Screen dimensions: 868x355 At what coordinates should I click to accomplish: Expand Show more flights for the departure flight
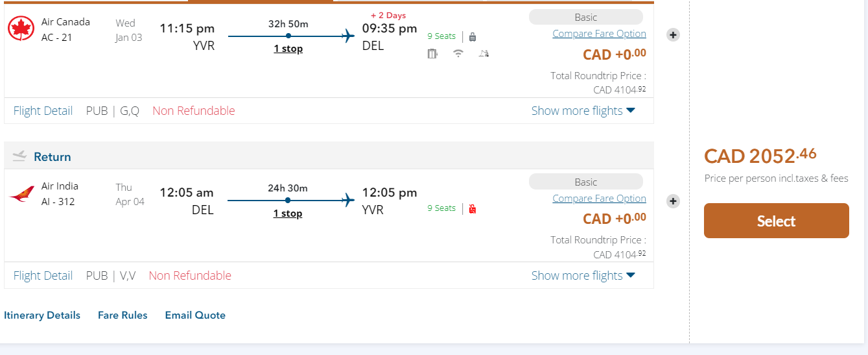[x=583, y=111]
